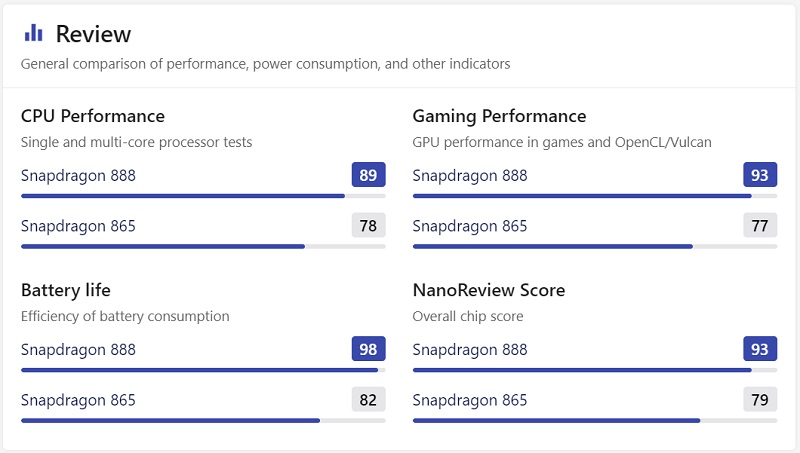Click Snapdragon 888 Battery life progress bar

203,370
